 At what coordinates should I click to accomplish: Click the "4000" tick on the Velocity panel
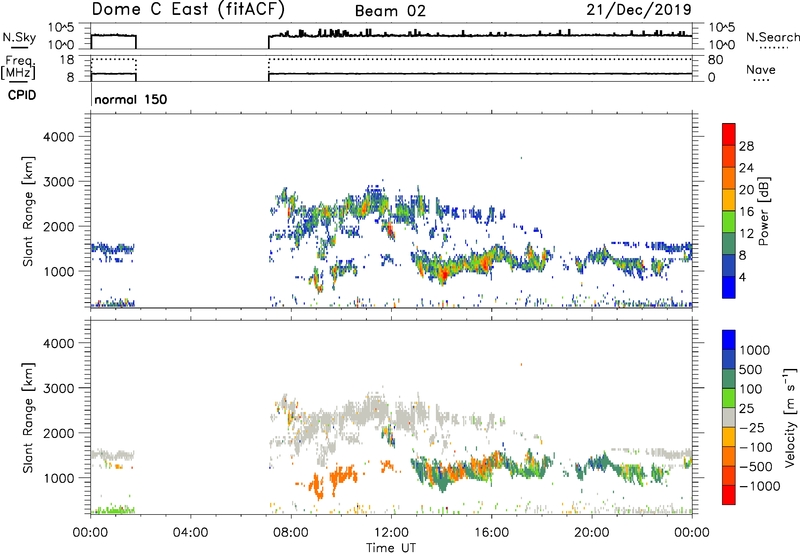(x=58, y=343)
